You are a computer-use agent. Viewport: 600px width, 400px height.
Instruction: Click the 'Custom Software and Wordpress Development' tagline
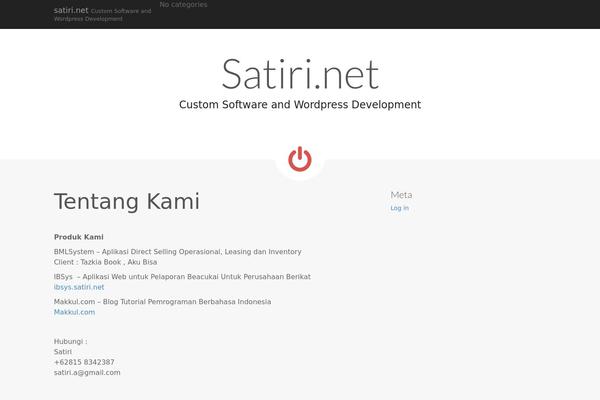pyautogui.click(x=300, y=104)
